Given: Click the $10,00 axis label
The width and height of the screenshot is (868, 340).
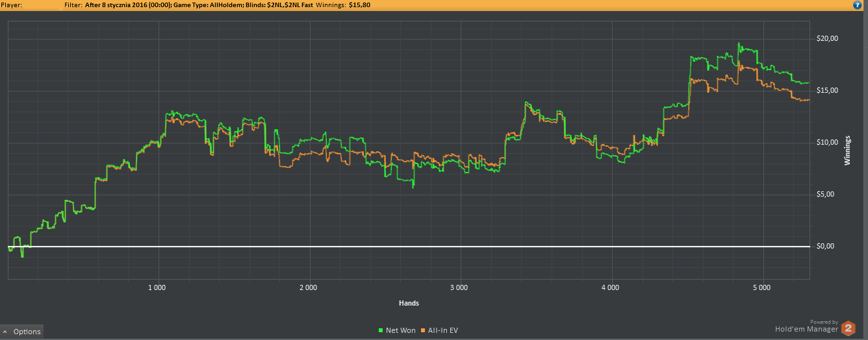Looking at the screenshot, I should click(827, 143).
